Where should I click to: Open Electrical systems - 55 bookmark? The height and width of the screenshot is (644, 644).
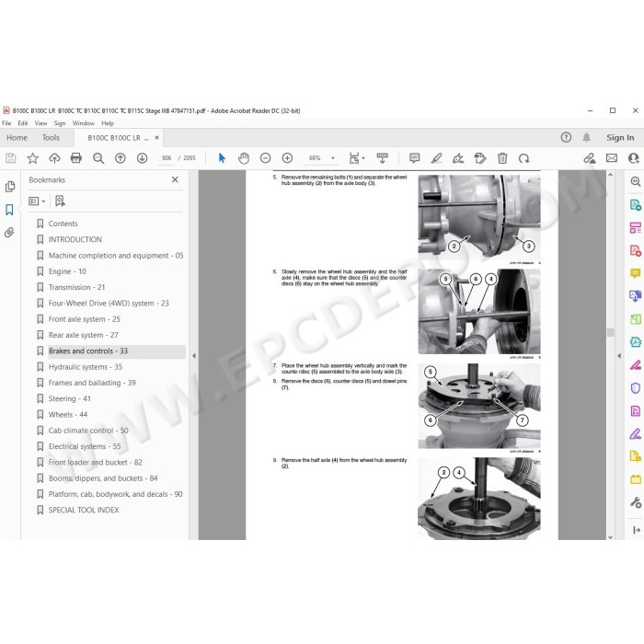pos(85,446)
